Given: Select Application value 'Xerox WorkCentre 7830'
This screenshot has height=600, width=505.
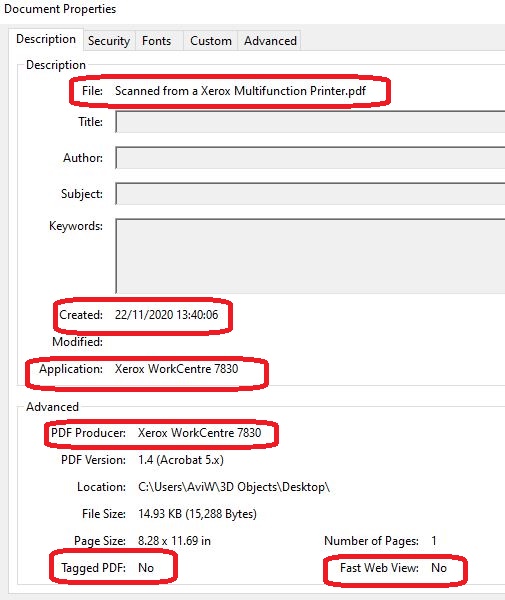Looking at the screenshot, I should (176, 369).
